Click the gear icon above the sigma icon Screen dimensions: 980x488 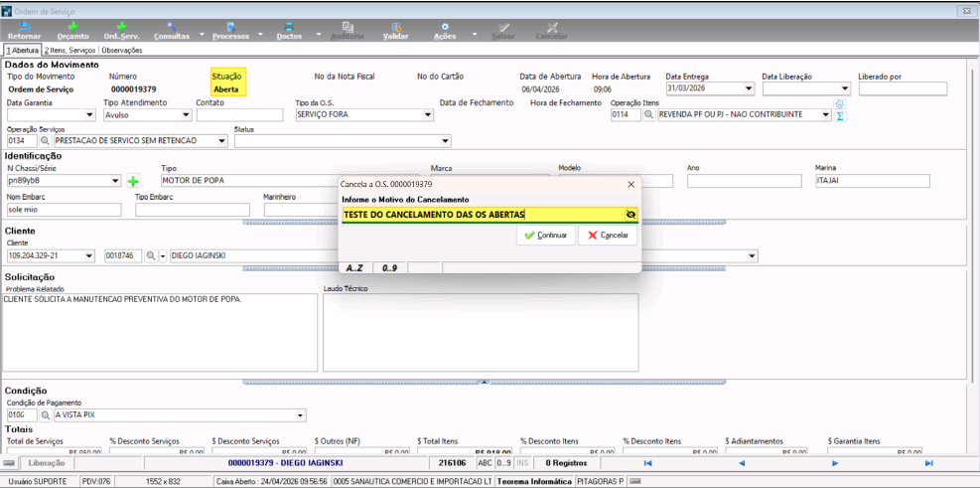pos(840,104)
